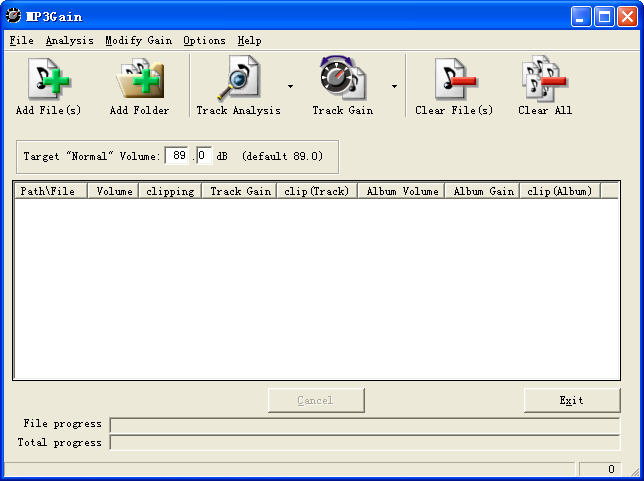Sort list by Path\File column header
Screen dimensions: 644x481
[49, 191]
